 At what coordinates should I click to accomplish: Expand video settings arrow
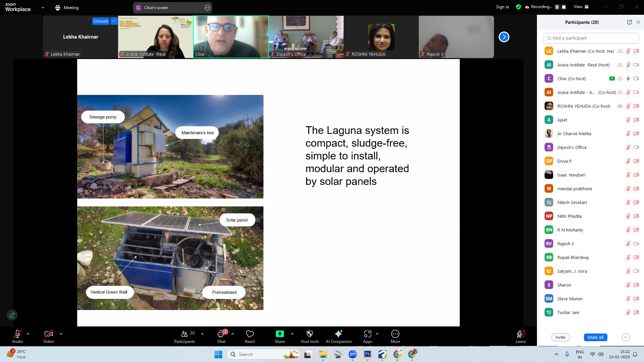[x=61, y=334]
